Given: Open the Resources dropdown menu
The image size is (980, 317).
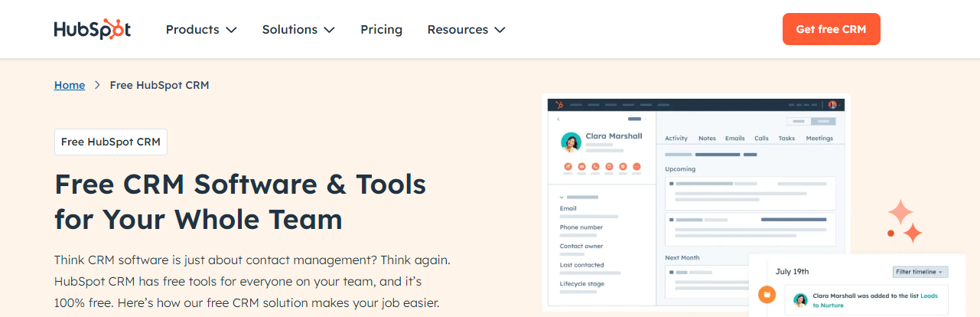Looking at the screenshot, I should click(x=466, y=29).
